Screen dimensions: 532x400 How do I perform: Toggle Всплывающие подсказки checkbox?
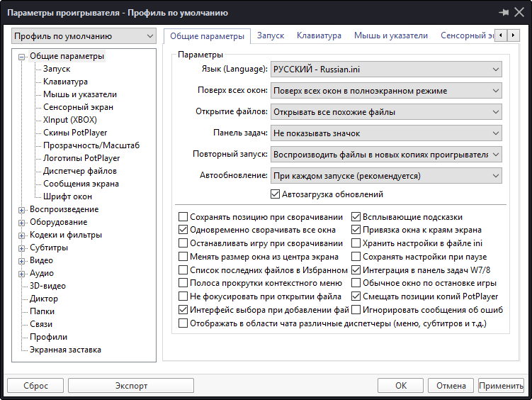(356, 217)
